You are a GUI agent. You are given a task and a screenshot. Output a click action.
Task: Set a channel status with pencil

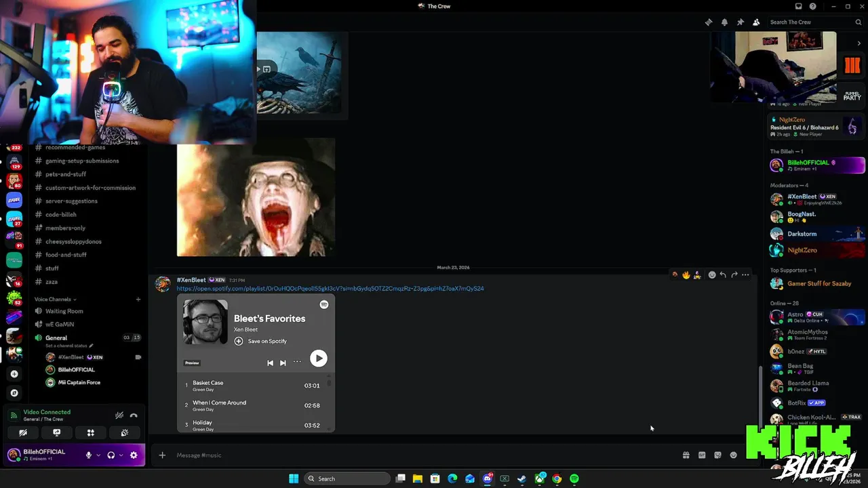[x=69, y=346]
